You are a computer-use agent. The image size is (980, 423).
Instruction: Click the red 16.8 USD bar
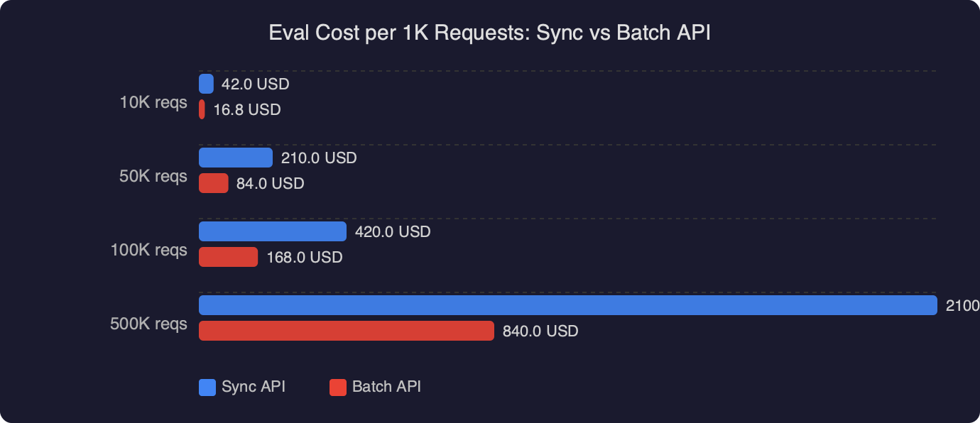[x=202, y=109]
